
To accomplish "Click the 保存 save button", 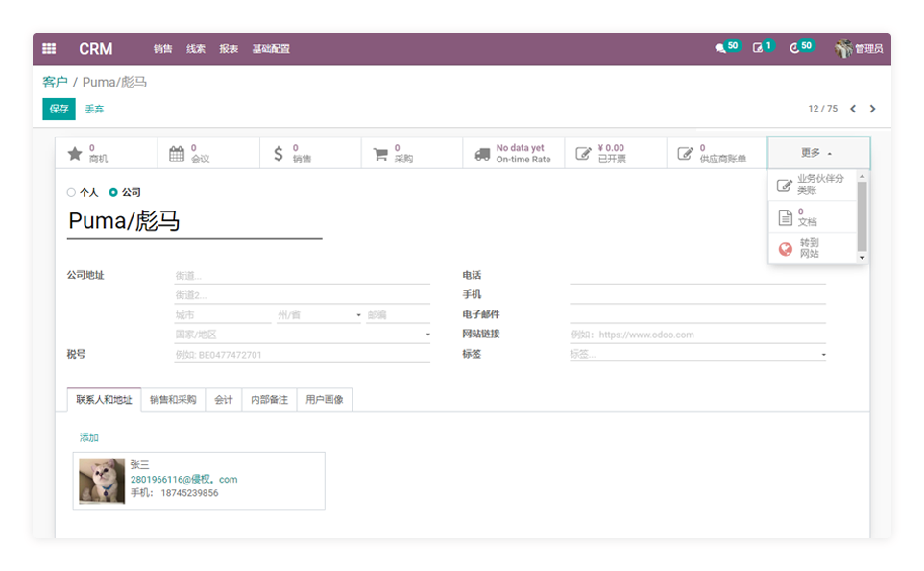I will (x=59, y=110).
